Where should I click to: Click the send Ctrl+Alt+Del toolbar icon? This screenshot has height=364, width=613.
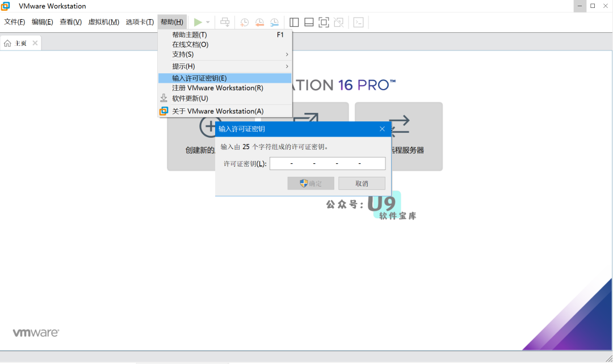click(x=225, y=22)
